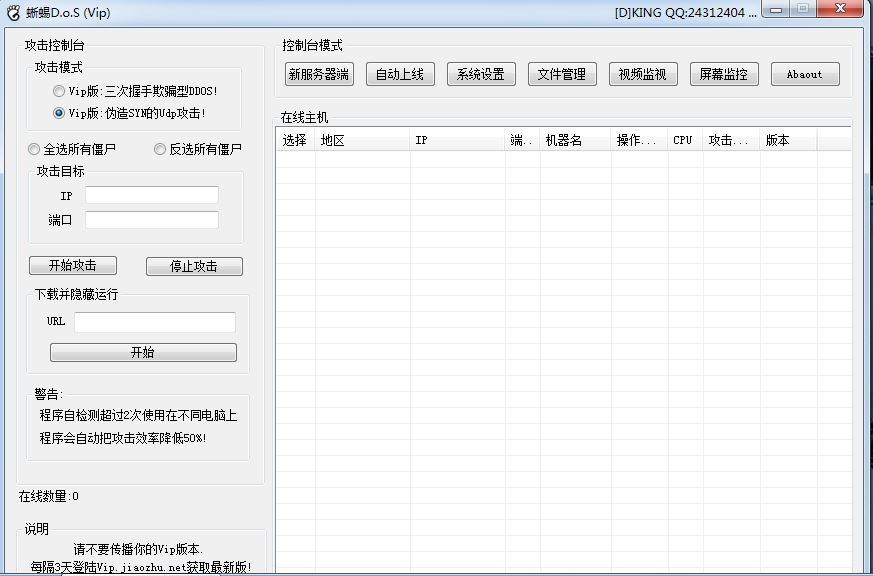Open the 文件管理 file manager
The image size is (873, 576).
click(562, 74)
